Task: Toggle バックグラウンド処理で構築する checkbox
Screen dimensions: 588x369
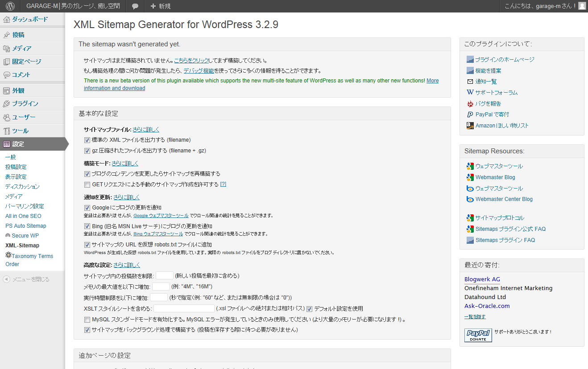Action: 87,330
